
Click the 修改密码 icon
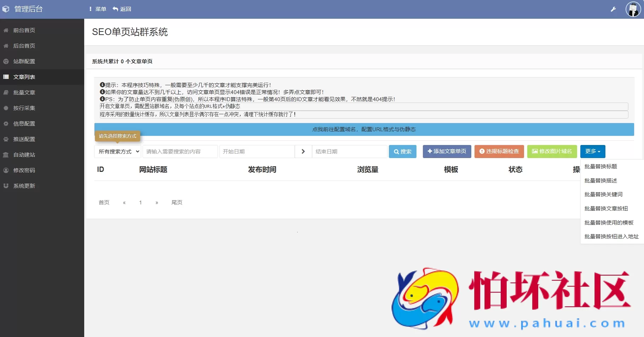tap(6, 170)
